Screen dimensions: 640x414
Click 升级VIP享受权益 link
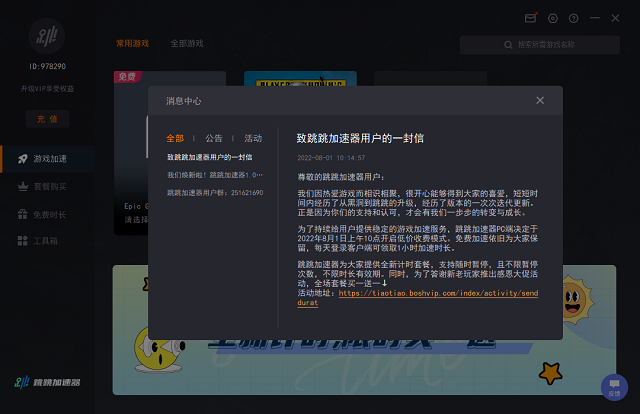click(x=47, y=89)
